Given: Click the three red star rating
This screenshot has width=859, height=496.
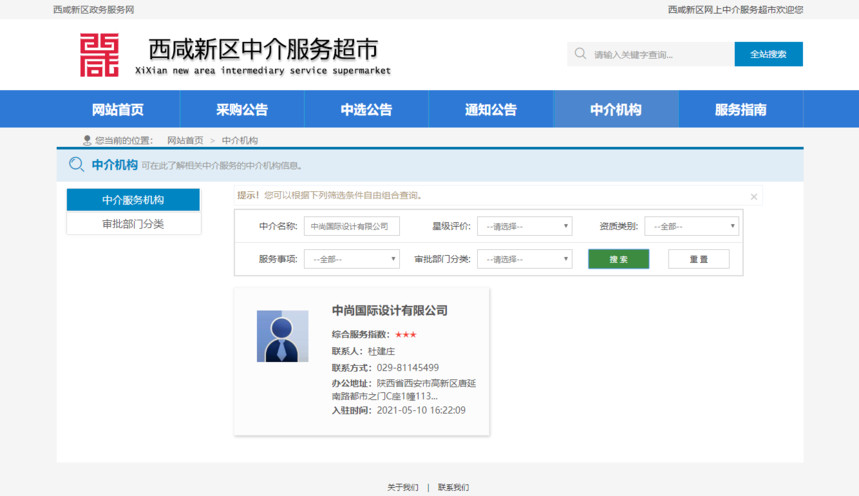Looking at the screenshot, I should pyautogui.click(x=406, y=334).
